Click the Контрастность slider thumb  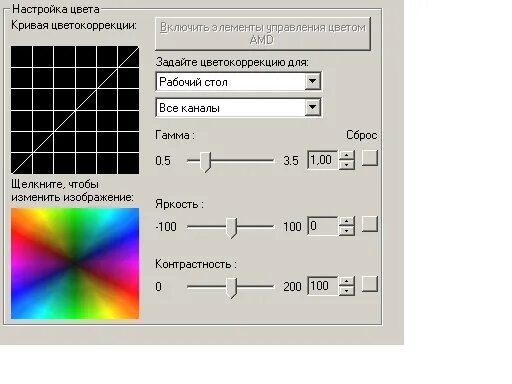tap(231, 288)
